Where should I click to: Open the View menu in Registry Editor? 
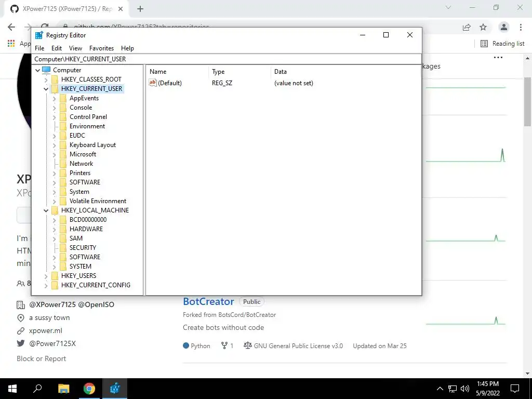75,48
